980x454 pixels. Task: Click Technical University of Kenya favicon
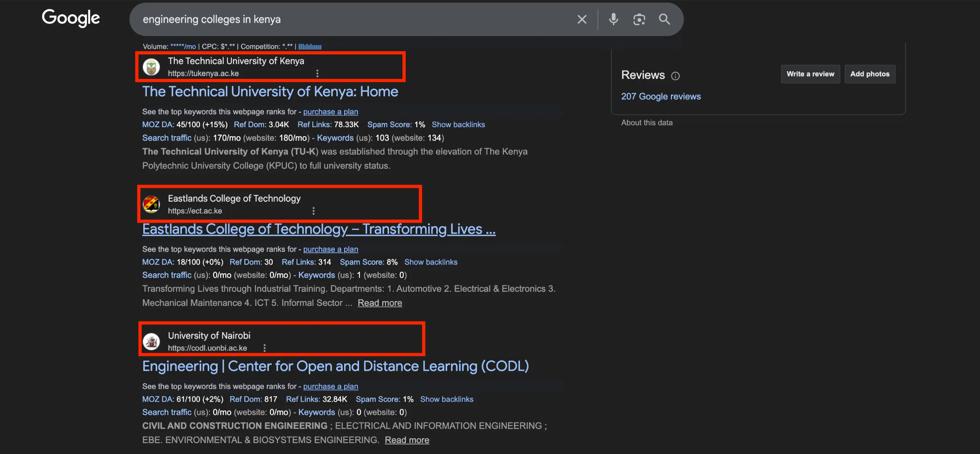pyautogui.click(x=151, y=67)
